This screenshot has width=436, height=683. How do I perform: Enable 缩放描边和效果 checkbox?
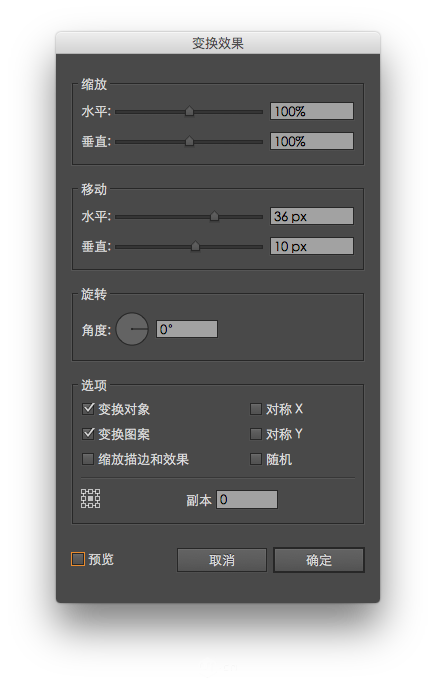[x=88, y=459]
